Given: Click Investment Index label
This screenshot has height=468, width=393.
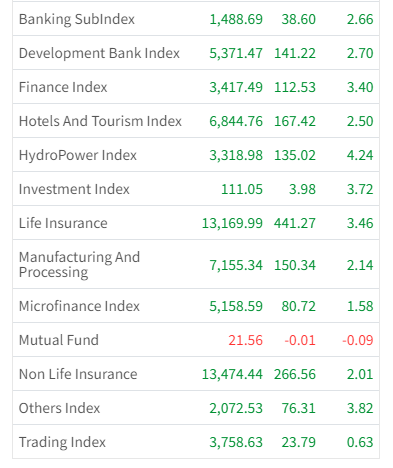Looking at the screenshot, I should 74,189.
